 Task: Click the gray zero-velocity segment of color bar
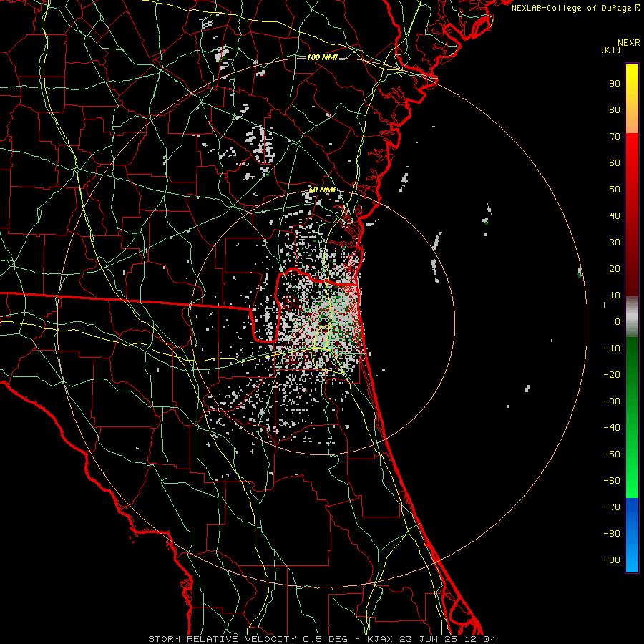pyautogui.click(x=632, y=317)
